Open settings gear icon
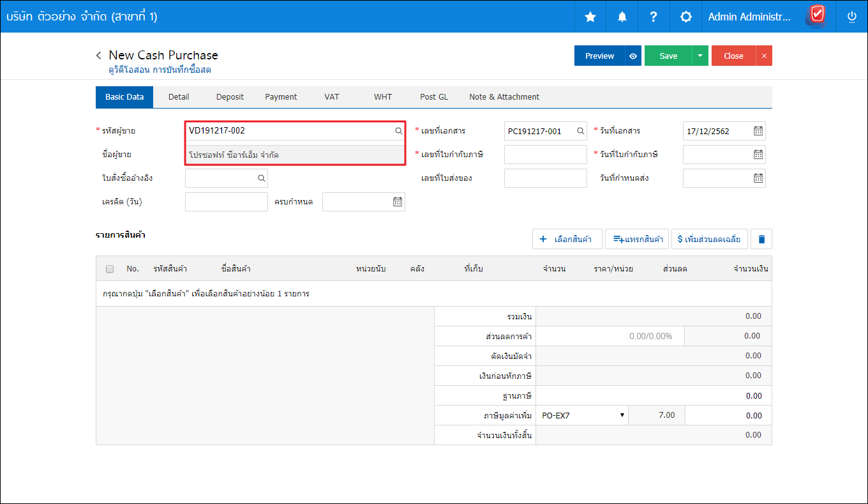The width and height of the screenshot is (868, 504). tap(686, 17)
